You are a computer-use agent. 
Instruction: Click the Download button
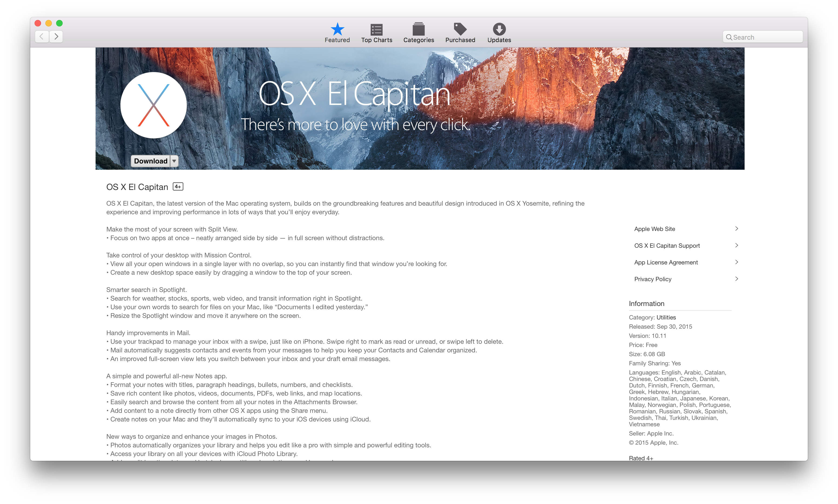click(151, 161)
